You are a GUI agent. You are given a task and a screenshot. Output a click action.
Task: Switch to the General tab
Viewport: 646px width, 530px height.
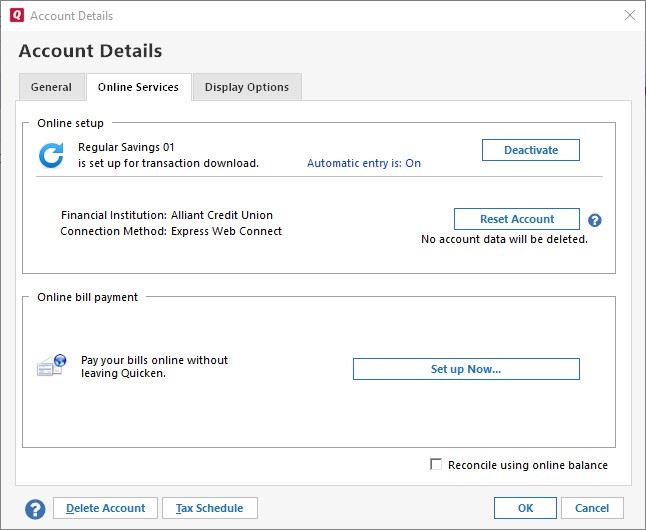(x=51, y=87)
